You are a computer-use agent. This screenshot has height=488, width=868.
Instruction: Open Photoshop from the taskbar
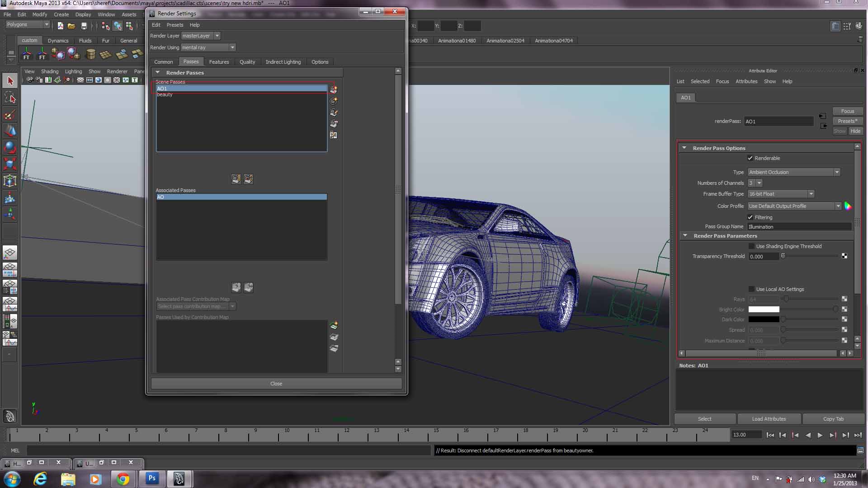click(152, 478)
